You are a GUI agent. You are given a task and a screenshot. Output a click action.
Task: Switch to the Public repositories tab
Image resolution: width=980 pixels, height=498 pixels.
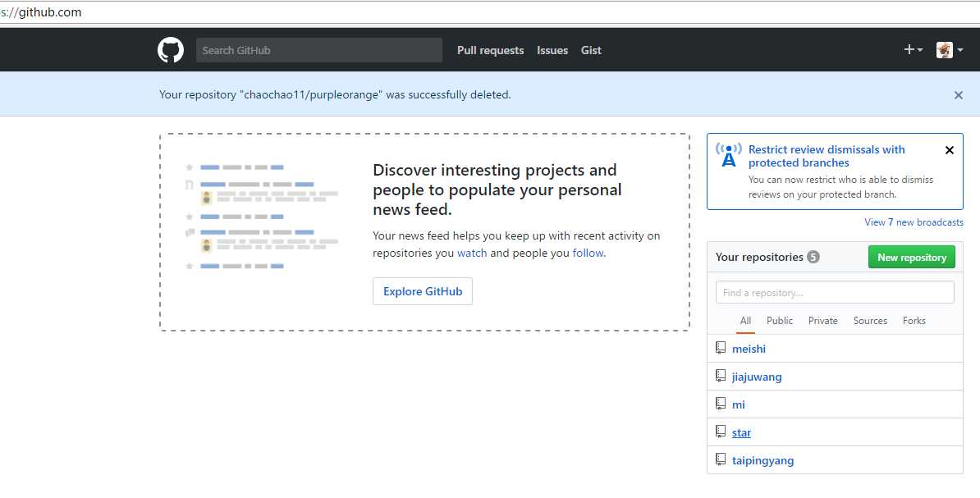(x=780, y=321)
